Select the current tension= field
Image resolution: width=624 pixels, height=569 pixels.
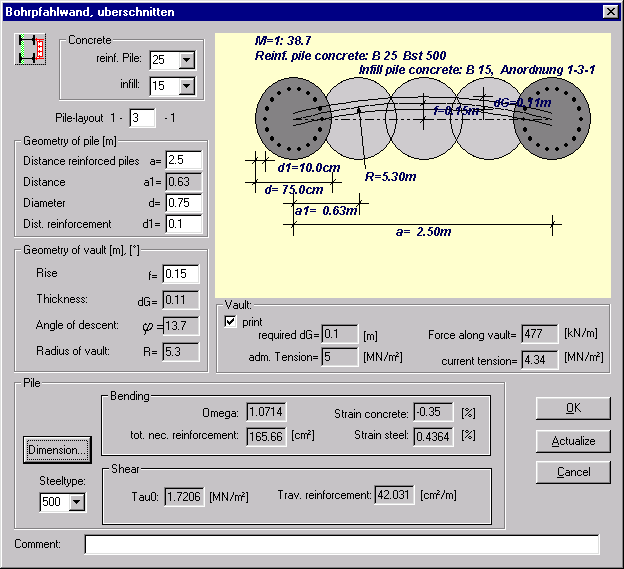[x=540, y=360]
